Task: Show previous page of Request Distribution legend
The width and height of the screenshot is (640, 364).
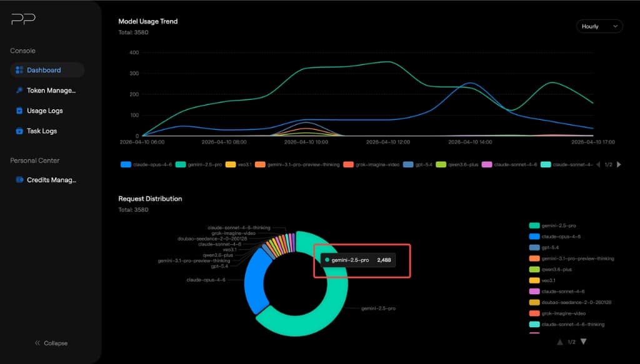Action: tap(560, 342)
